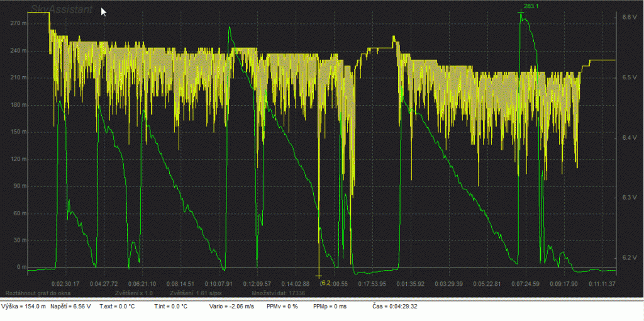Click the Výška = 154.0 m status field
The image size is (644, 321).
pos(24,307)
